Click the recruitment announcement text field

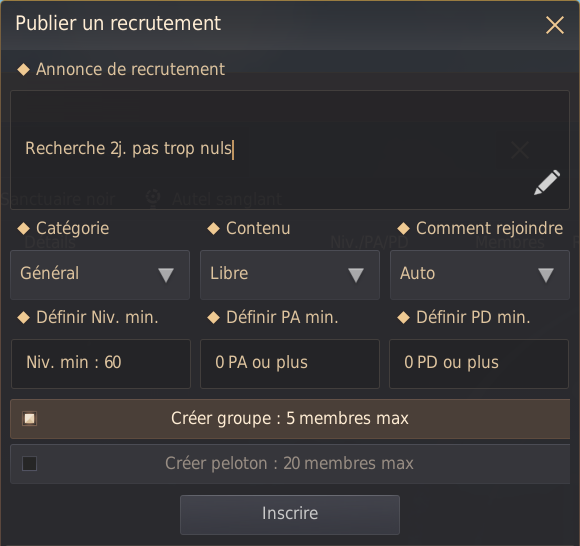290,150
